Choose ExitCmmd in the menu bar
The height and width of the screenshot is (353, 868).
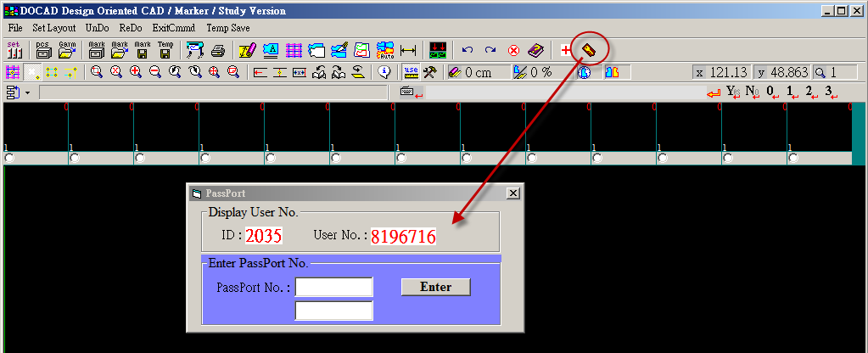[174, 28]
